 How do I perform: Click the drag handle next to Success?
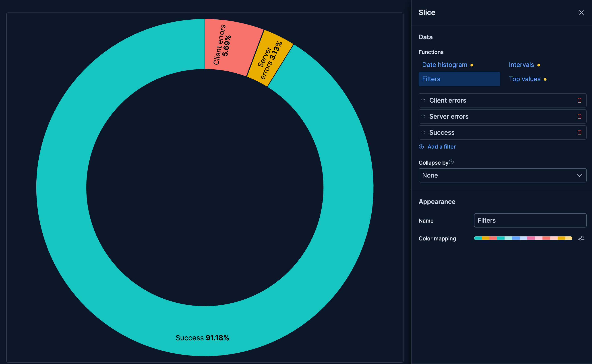423,132
